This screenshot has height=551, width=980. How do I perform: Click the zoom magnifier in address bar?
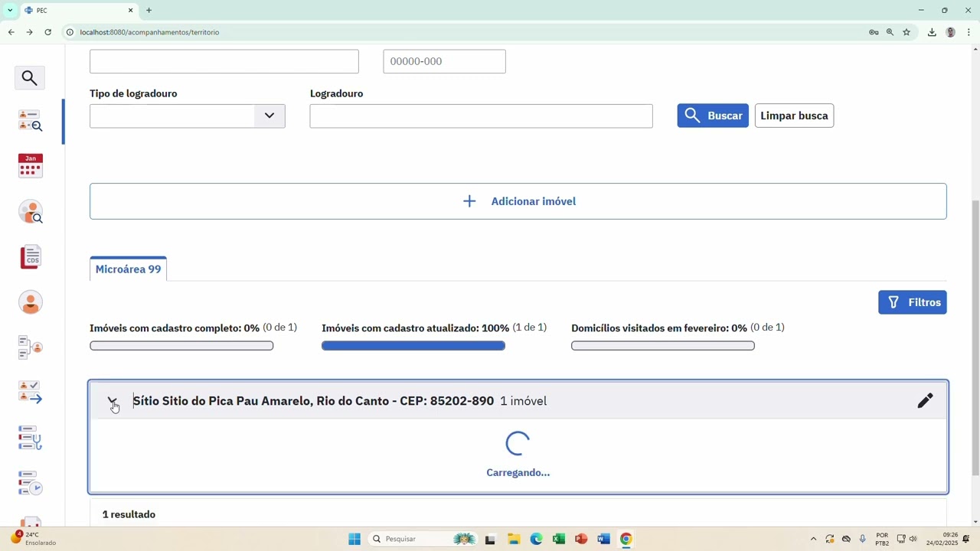[890, 32]
